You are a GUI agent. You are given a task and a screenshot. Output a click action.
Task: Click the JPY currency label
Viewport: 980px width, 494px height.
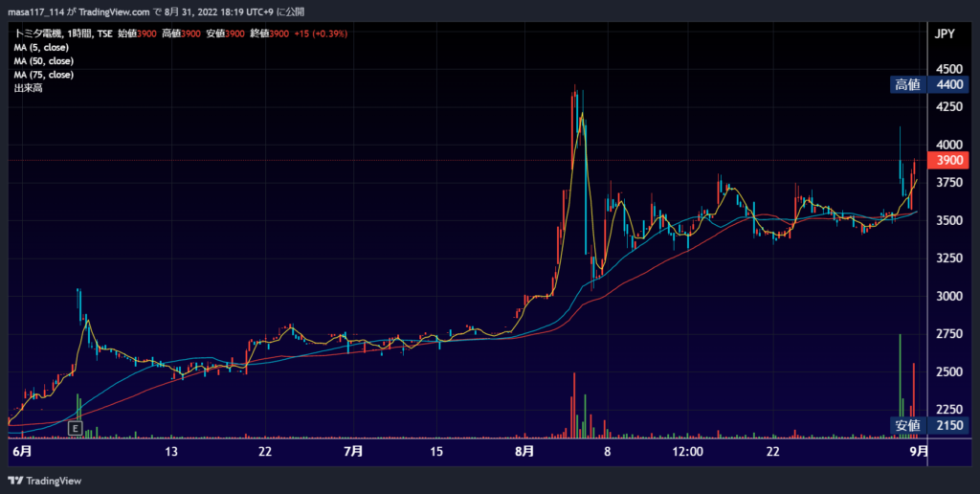(x=945, y=34)
